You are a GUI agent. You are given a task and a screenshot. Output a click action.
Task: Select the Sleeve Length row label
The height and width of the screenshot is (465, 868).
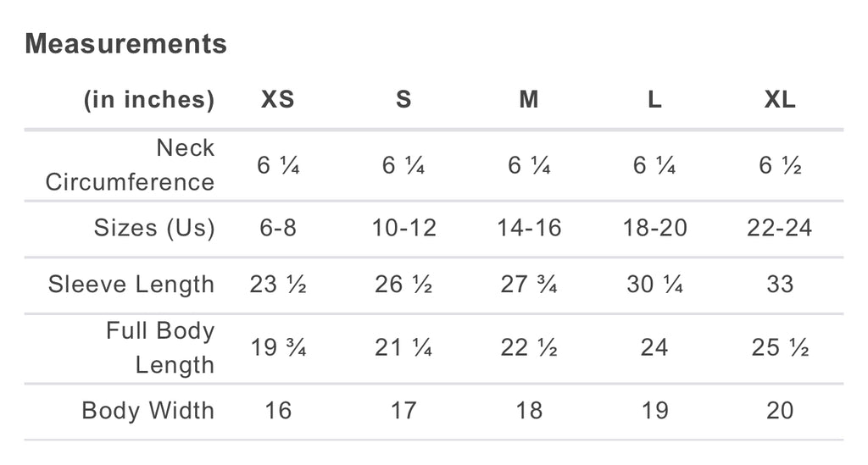click(x=131, y=285)
